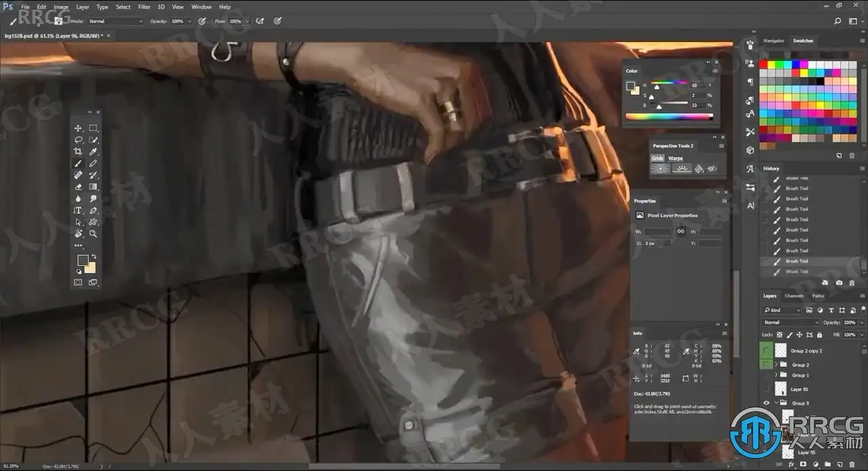The height and width of the screenshot is (471, 868).
Task: Select the Zoom magnifier tool
Action: (93, 233)
